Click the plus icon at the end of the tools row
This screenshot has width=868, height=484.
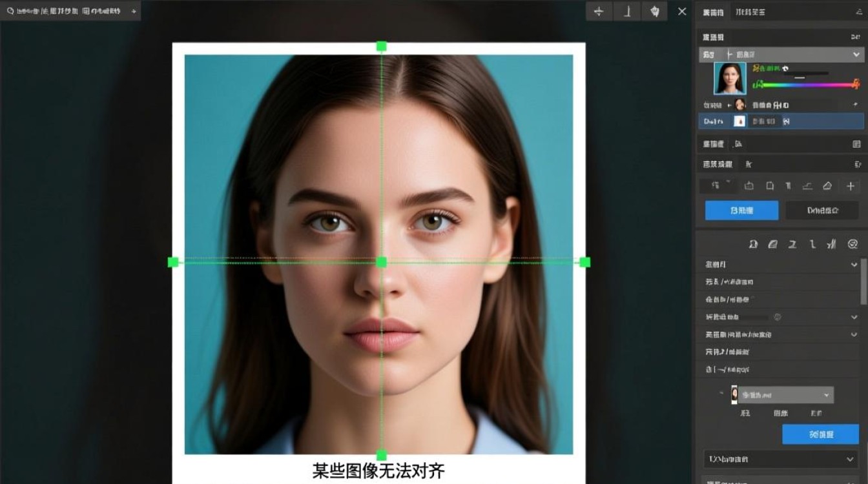851,186
